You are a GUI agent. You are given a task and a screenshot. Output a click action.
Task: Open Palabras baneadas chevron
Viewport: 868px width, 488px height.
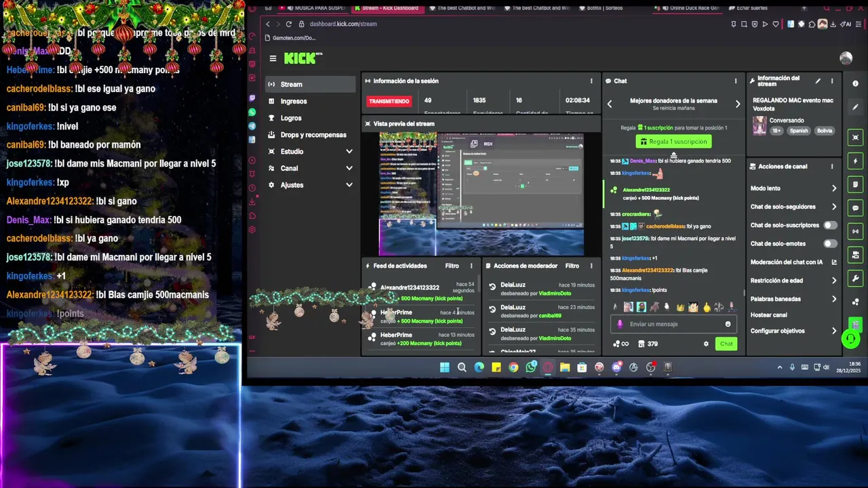tap(834, 299)
